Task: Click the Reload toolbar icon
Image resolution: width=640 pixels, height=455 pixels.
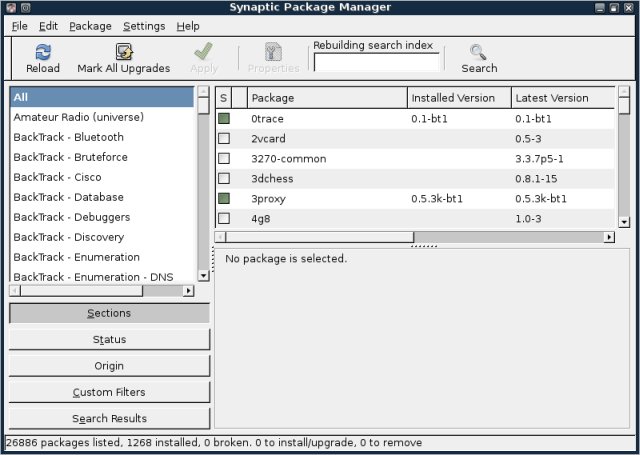Action: (x=42, y=53)
